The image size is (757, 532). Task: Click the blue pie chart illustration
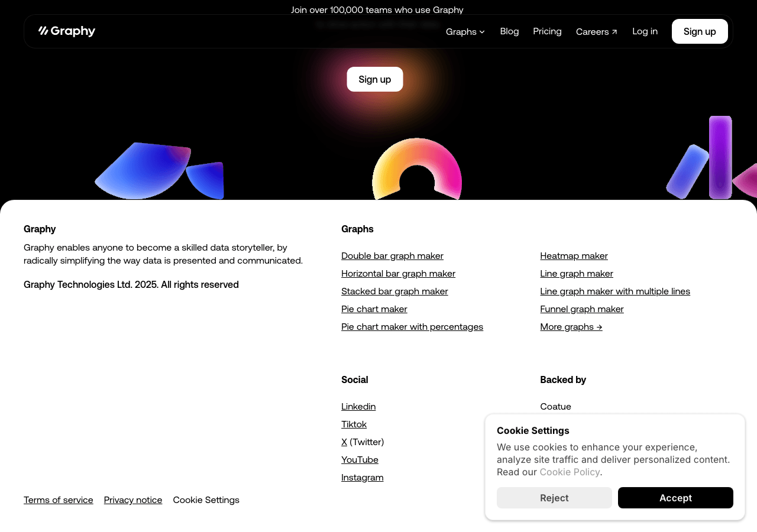(159, 171)
